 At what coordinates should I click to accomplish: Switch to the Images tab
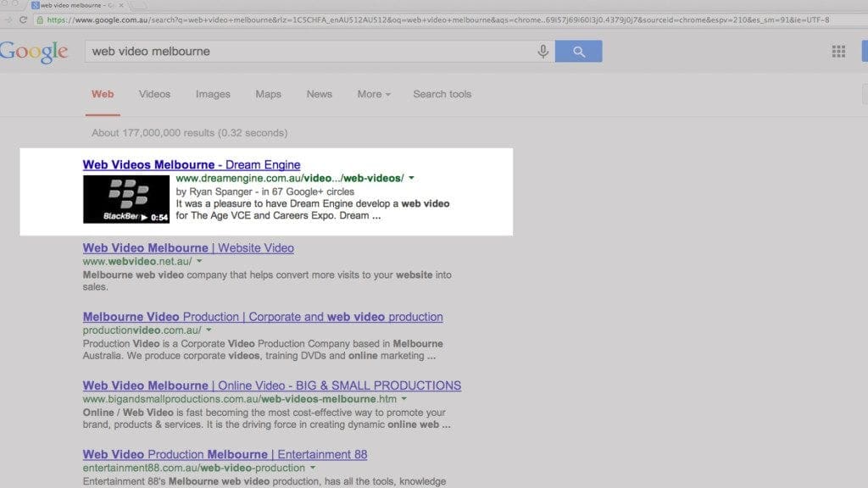point(213,94)
